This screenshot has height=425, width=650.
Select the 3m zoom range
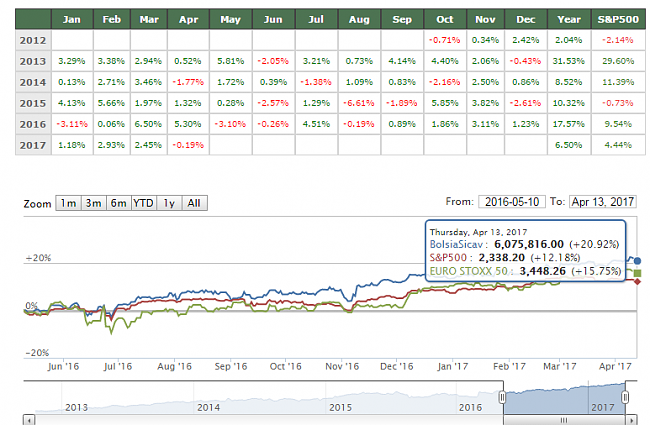94,203
